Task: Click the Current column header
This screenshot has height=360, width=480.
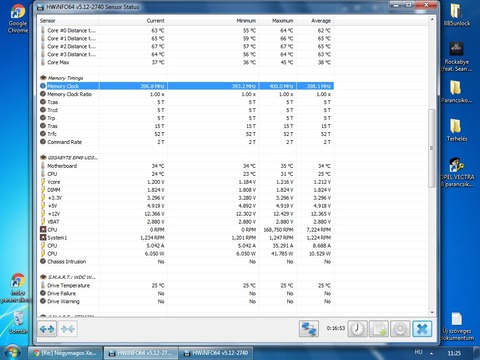Action: tap(133, 21)
